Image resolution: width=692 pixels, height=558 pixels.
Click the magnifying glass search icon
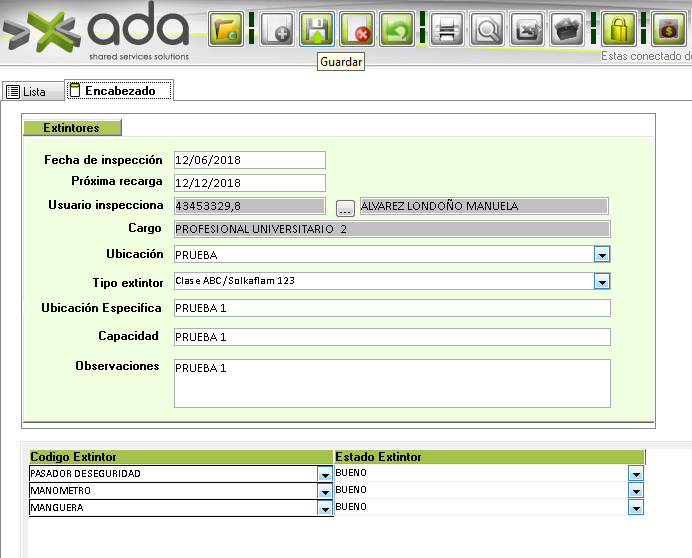(x=487, y=29)
